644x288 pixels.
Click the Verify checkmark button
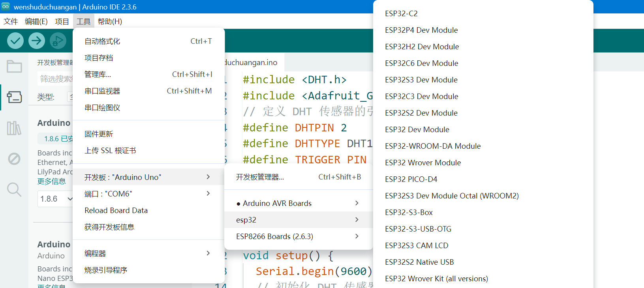tap(15, 41)
